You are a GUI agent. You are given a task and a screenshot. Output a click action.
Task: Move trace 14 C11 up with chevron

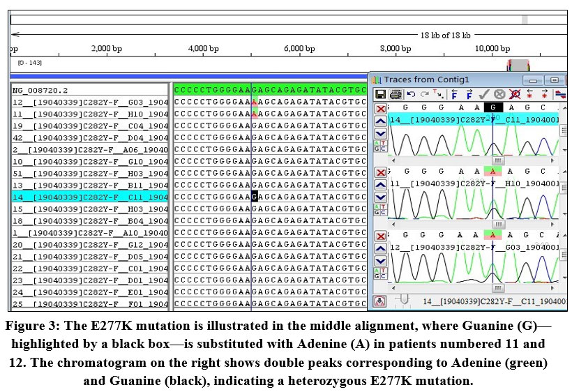380,121
